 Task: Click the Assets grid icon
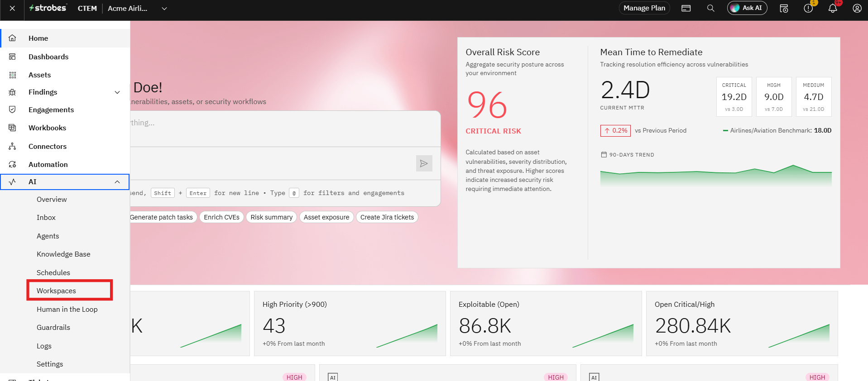[12, 75]
